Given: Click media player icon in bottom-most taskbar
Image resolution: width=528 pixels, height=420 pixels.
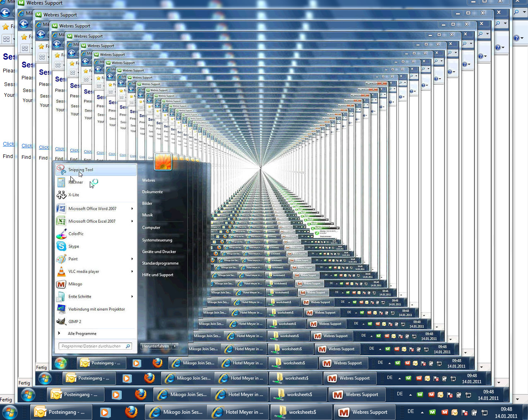Looking at the screenshot, I should [105, 412].
